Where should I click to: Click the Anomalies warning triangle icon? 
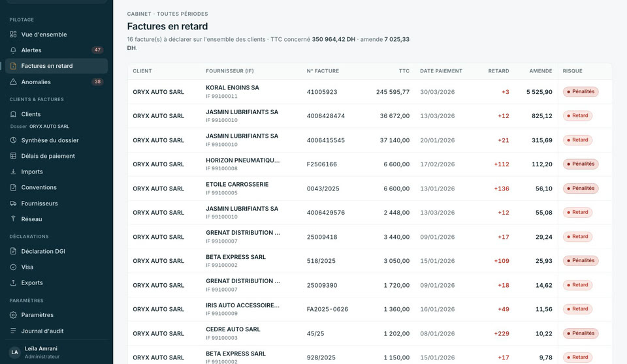point(13,82)
